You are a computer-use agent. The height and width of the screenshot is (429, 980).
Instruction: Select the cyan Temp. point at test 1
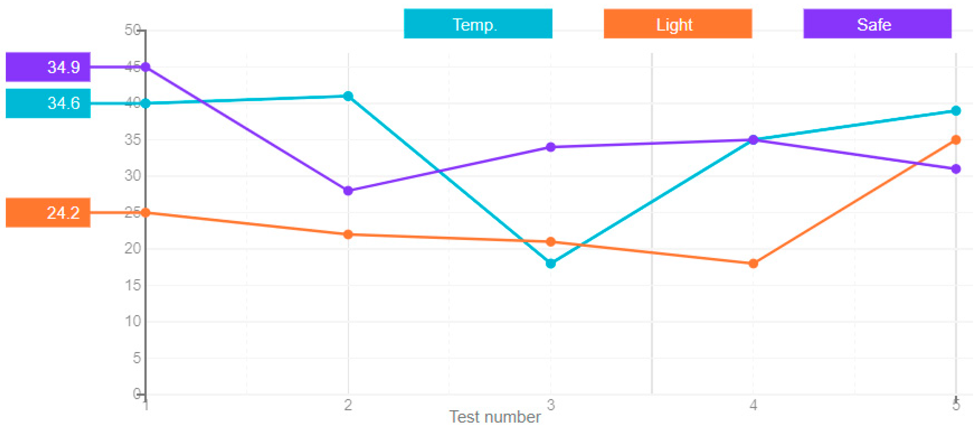(x=145, y=104)
